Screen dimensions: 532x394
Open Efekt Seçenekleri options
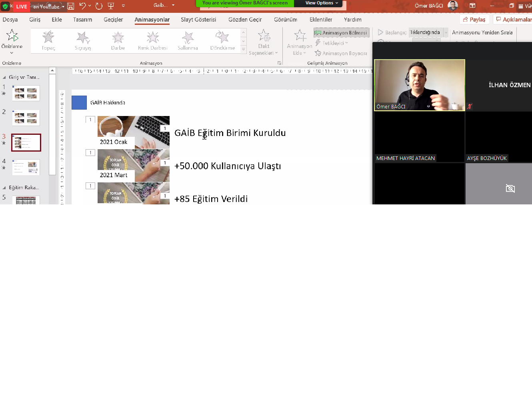[x=264, y=42]
